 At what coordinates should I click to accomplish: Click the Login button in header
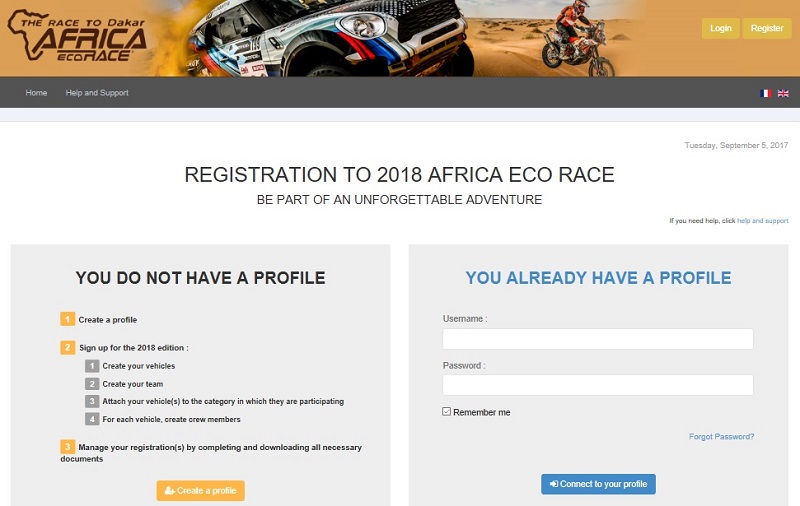point(720,29)
